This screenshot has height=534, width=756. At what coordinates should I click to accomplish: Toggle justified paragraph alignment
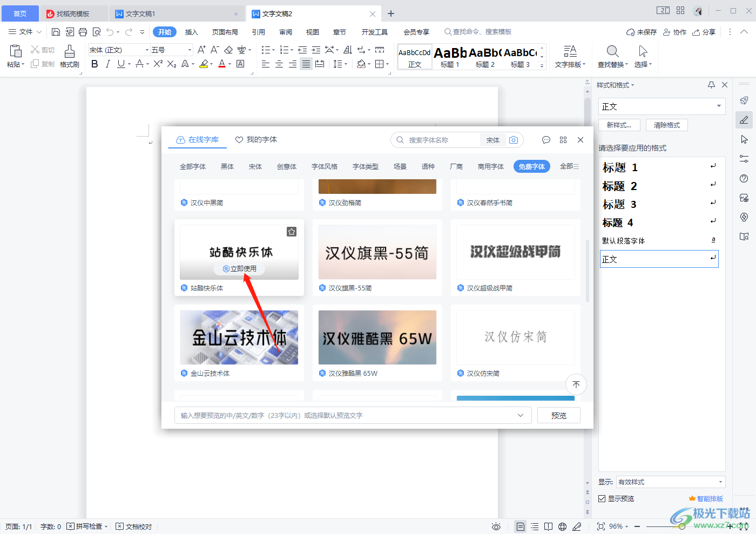click(306, 64)
